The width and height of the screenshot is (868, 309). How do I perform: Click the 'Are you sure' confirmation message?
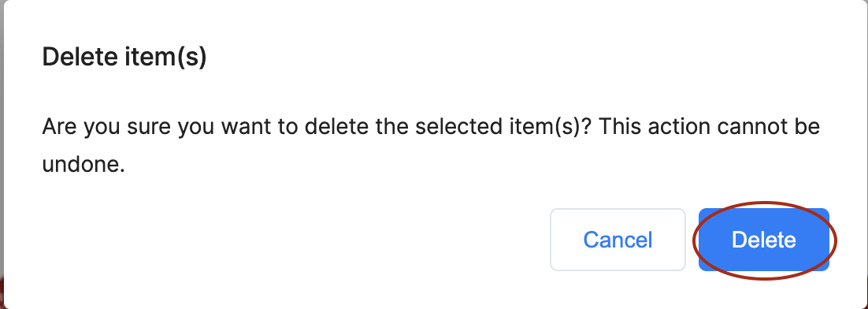[431, 145]
